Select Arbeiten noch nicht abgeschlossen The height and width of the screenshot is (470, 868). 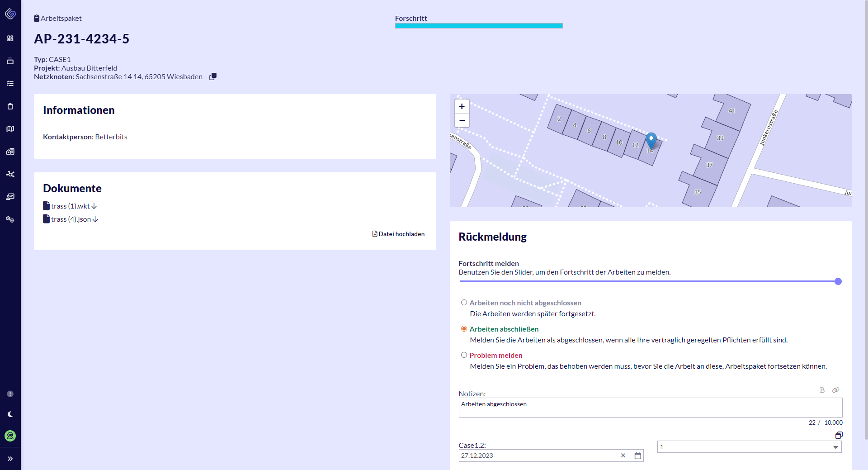[x=464, y=302]
